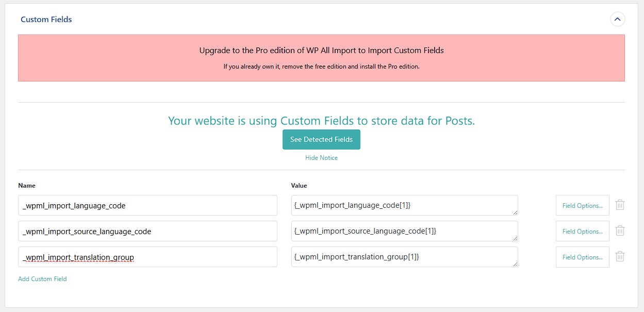Click the Add Custom Field link
The image size is (644, 312).
(42, 279)
